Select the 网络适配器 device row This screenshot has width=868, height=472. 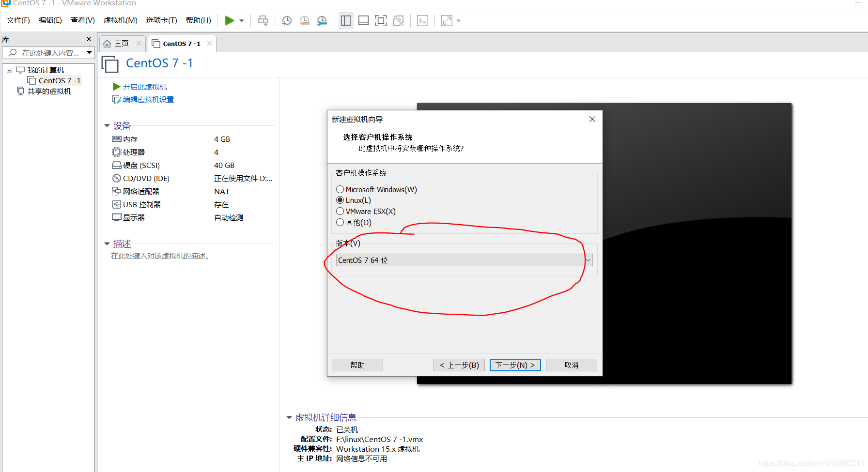point(192,191)
